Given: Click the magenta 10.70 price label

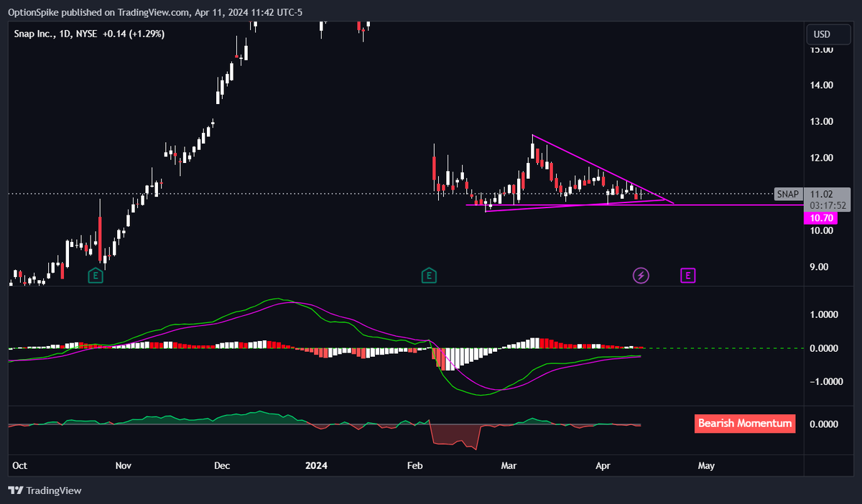Looking at the screenshot, I should 820,218.
